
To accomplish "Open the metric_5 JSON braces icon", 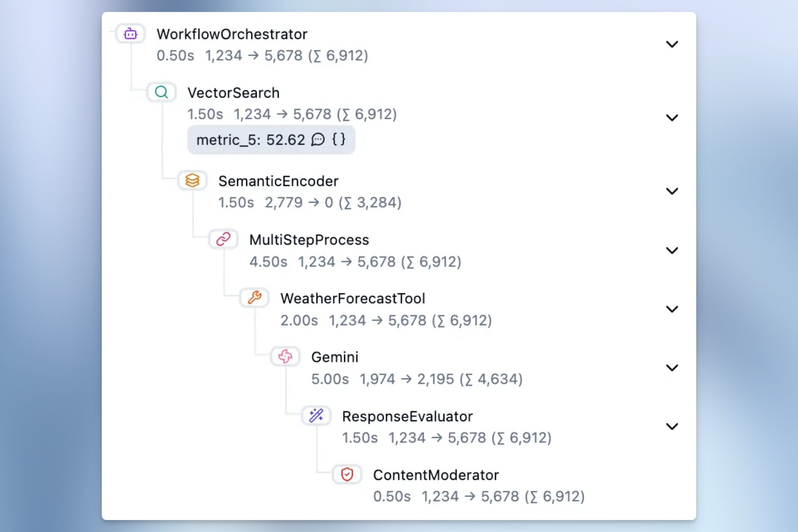I will [x=339, y=139].
